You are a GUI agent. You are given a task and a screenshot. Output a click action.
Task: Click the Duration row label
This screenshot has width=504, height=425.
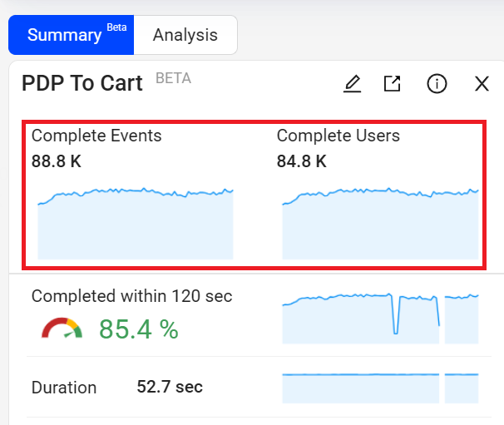point(64,388)
